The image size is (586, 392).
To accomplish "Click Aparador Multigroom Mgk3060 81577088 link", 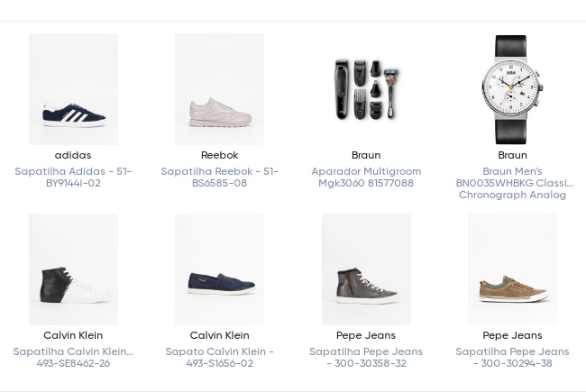I will pyautogui.click(x=366, y=178).
